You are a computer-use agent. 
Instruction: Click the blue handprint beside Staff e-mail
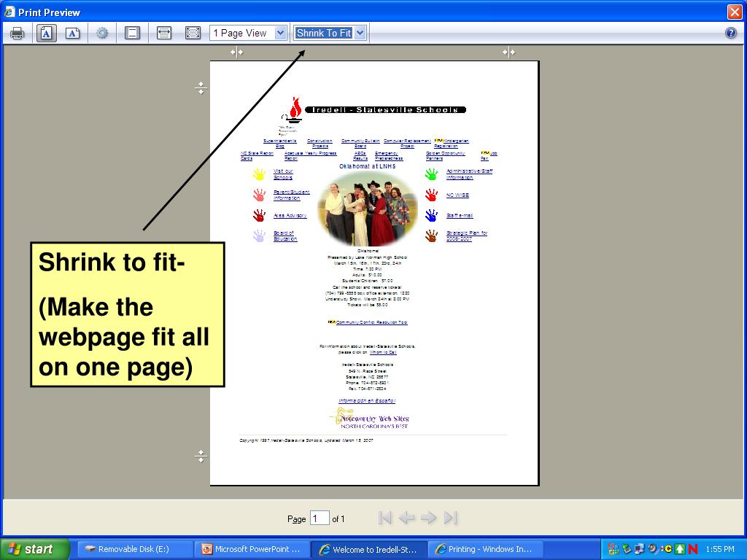tap(431, 215)
